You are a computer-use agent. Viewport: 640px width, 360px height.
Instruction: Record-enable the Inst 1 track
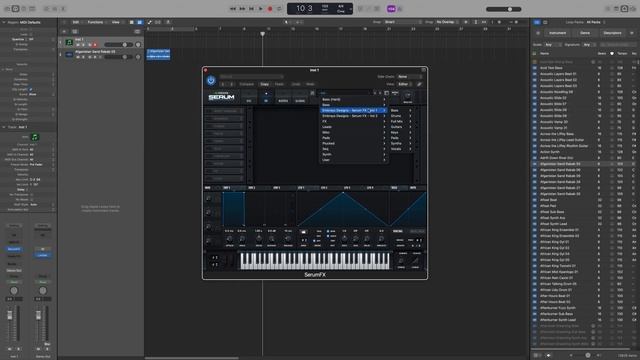95,44
